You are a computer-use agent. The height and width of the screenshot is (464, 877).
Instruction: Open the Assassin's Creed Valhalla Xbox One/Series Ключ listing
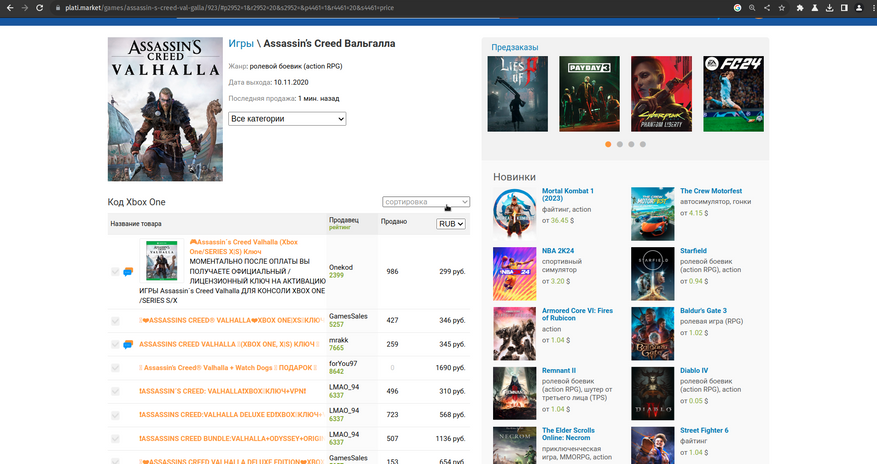pos(244,247)
